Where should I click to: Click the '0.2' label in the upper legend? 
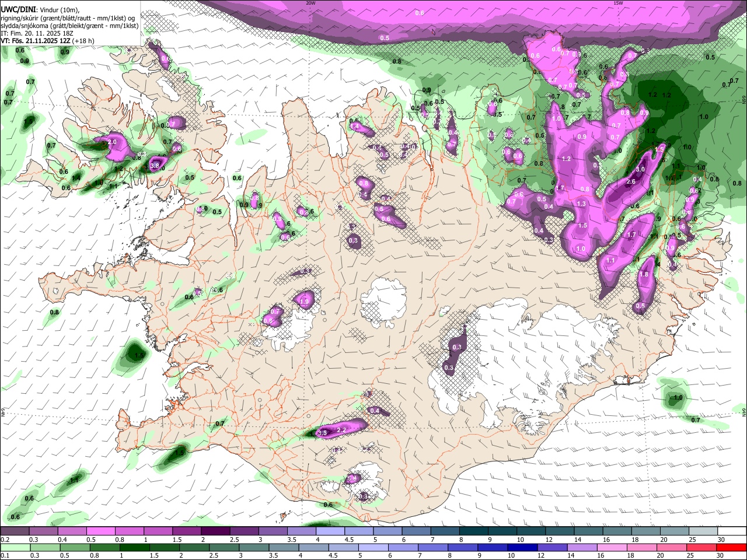[5, 540]
